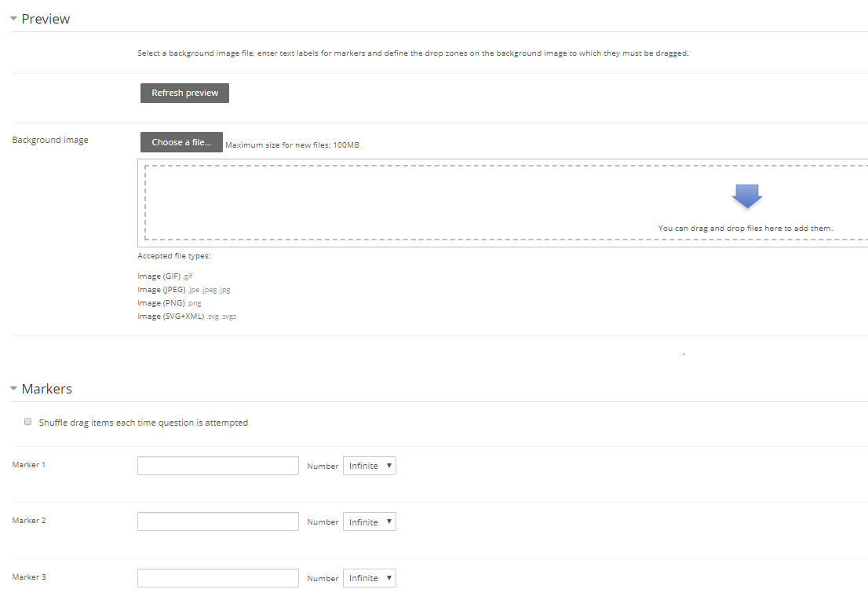868x593 pixels.
Task: Click the 'Image (GIF)' file type line
Action: [x=165, y=276]
